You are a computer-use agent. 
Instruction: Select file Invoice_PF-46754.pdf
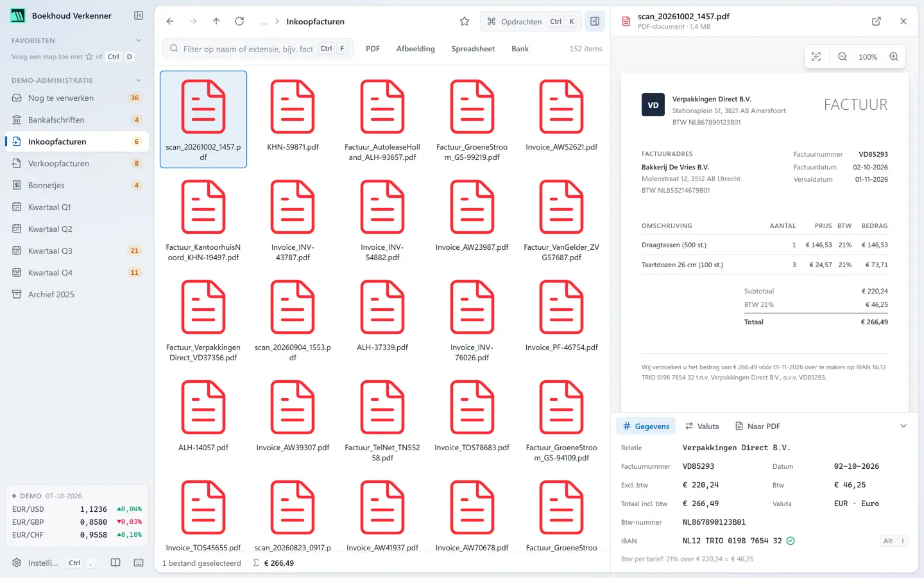561,319
